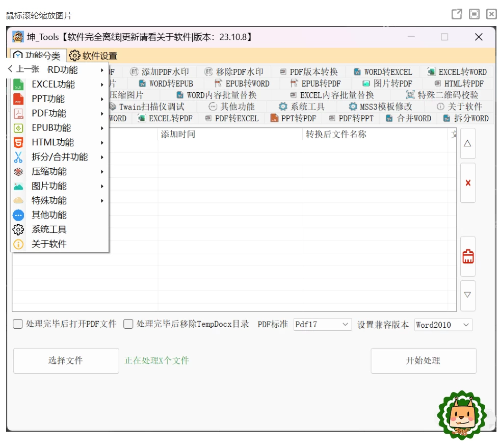Image resolution: width=500 pixels, height=448 pixels.
Task: Click the red X remove-file icon
Action: [x=467, y=182]
